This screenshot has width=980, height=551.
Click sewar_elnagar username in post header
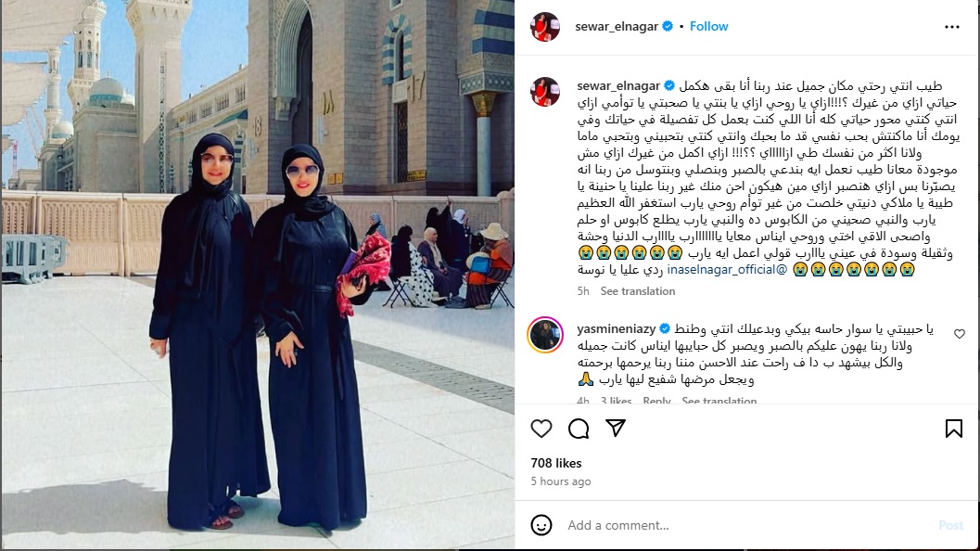click(x=617, y=26)
